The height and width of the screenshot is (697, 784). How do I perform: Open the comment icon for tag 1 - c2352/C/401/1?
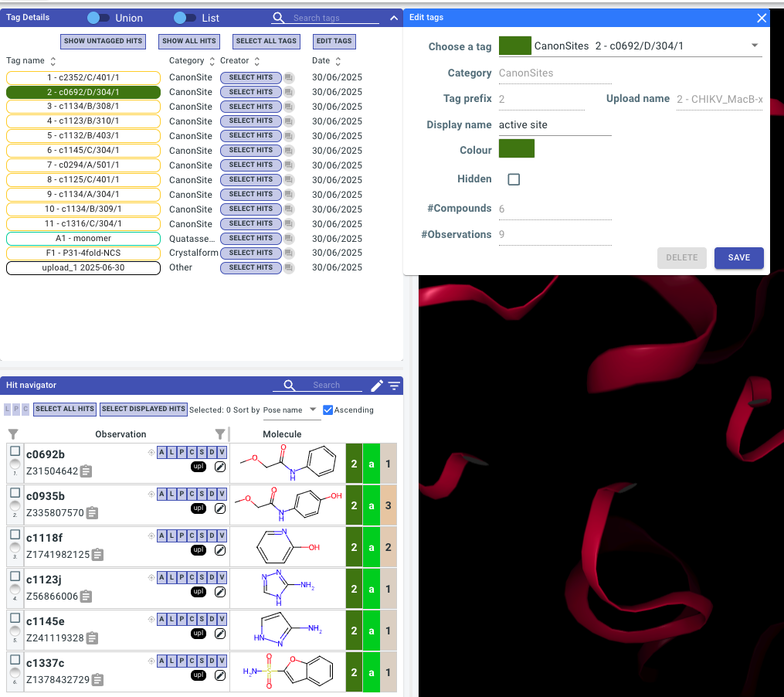(x=289, y=77)
